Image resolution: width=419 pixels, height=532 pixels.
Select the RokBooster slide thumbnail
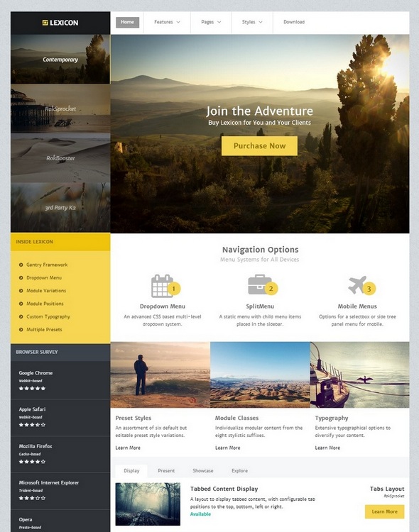(x=60, y=158)
